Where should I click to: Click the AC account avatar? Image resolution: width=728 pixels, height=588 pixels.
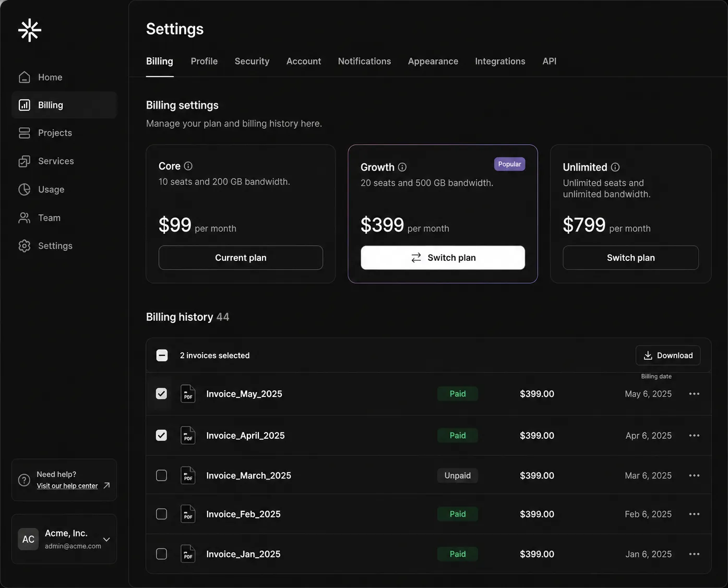[28, 539]
